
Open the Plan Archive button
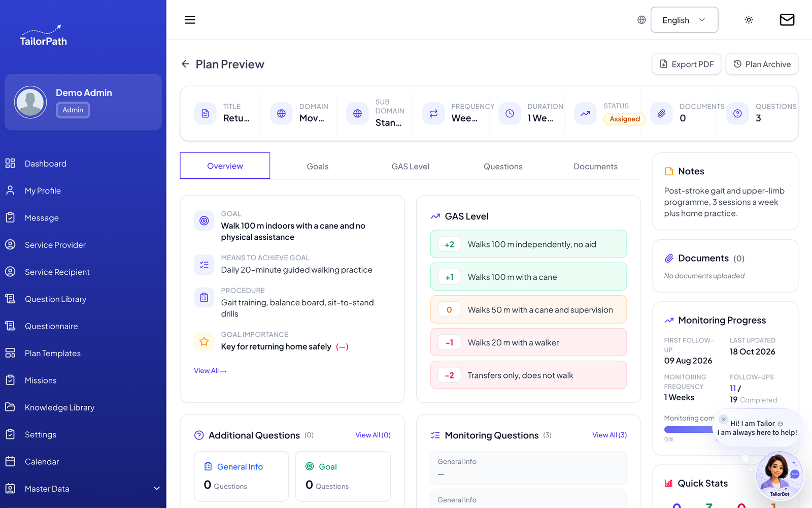pyautogui.click(x=762, y=64)
